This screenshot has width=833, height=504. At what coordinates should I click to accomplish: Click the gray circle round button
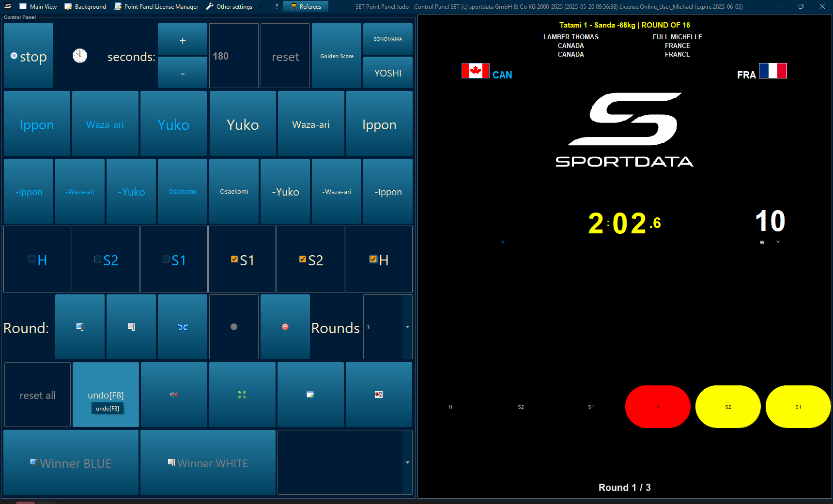[234, 327]
